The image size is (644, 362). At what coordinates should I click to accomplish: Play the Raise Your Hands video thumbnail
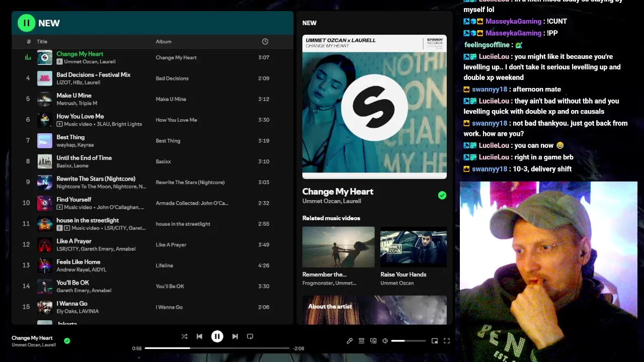point(414,247)
